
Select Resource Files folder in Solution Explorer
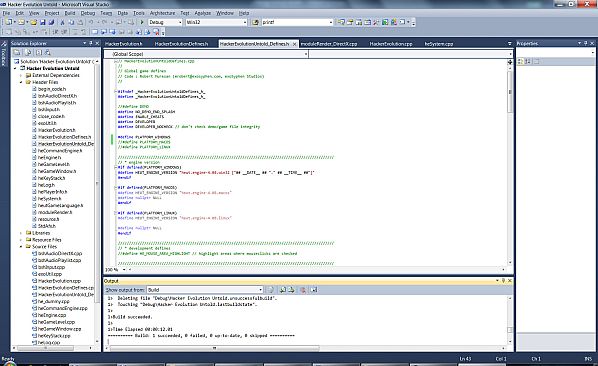click(47, 240)
